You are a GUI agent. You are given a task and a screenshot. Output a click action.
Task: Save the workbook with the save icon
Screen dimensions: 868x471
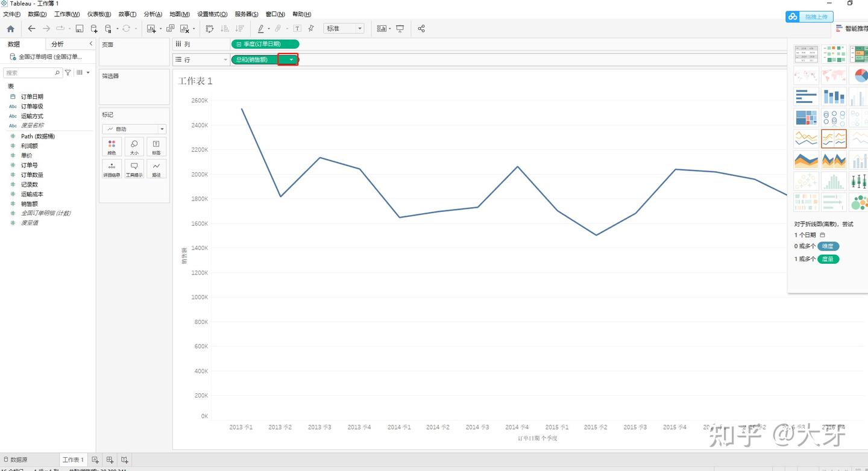(x=79, y=28)
